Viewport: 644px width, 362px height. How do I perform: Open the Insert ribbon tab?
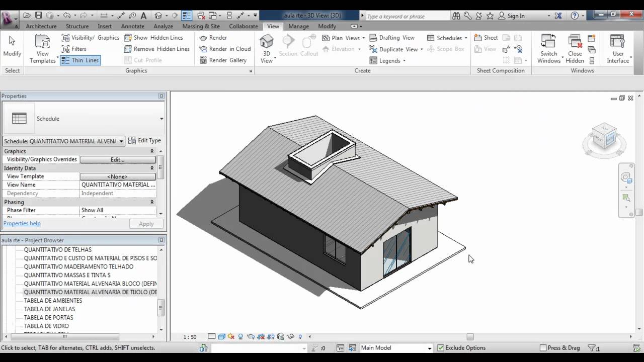click(105, 26)
